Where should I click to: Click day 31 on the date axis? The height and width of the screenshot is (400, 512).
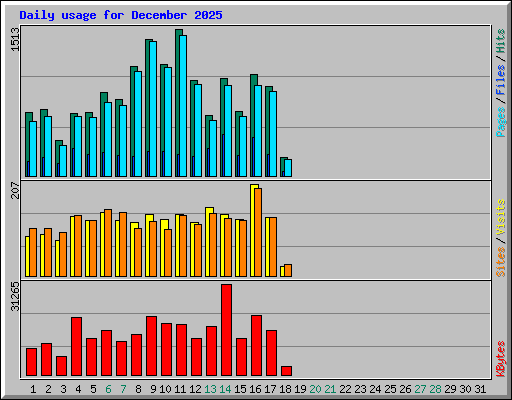pos(480,389)
